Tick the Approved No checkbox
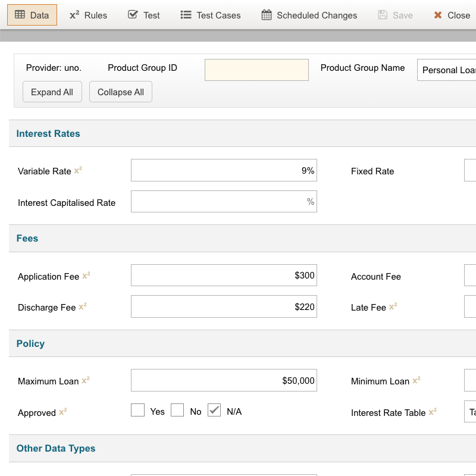 (x=177, y=410)
